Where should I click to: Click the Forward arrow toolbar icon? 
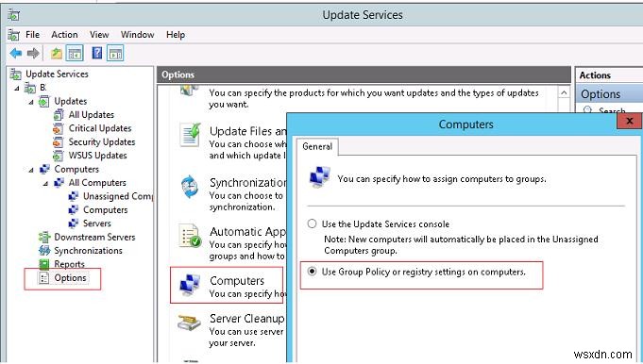33,53
